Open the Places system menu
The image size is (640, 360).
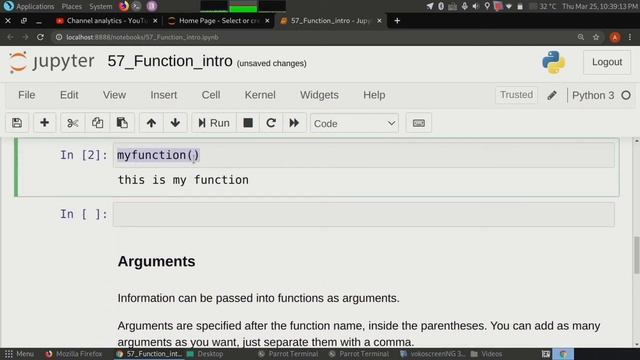(x=71, y=6)
